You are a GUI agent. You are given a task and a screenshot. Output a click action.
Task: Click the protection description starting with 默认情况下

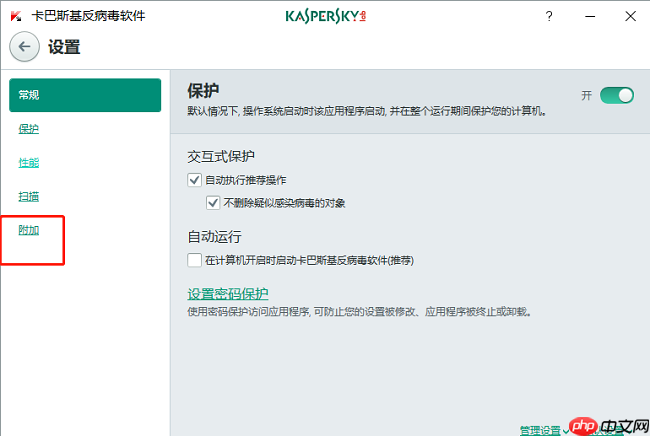367,111
